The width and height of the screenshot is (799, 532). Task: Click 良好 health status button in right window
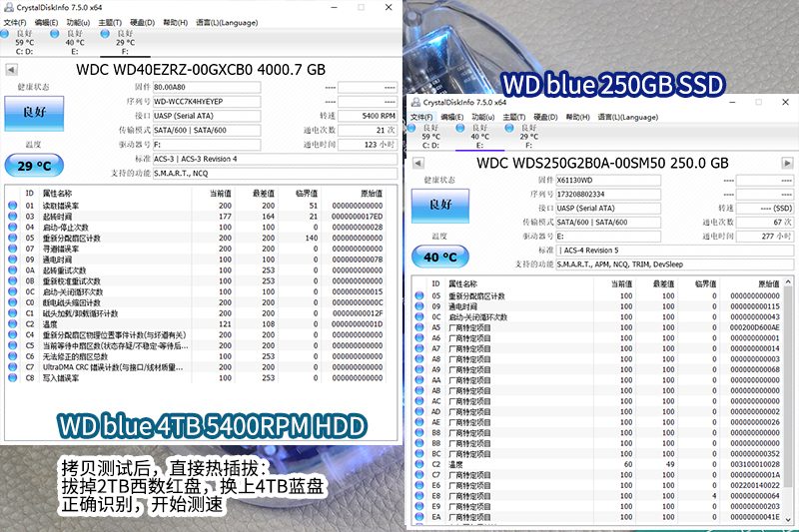(440, 206)
